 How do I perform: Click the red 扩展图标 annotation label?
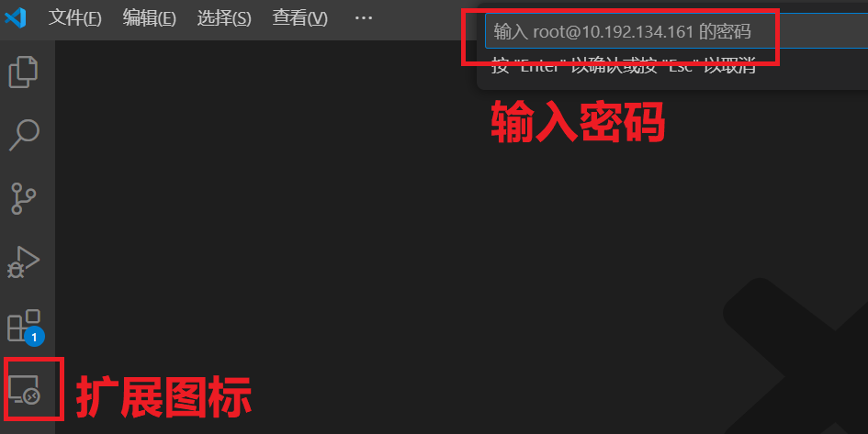pos(163,396)
